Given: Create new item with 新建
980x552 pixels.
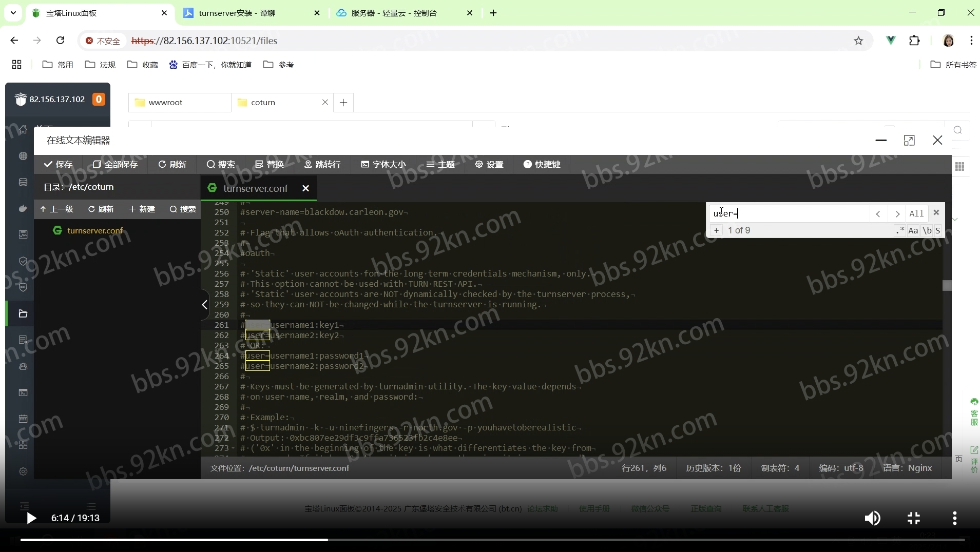Looking at the screenshot, I should 142,209.
